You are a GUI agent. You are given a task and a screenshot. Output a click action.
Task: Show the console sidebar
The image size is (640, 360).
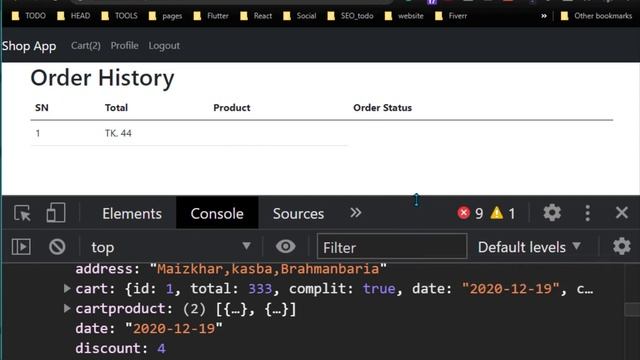[x=21, y=247]
